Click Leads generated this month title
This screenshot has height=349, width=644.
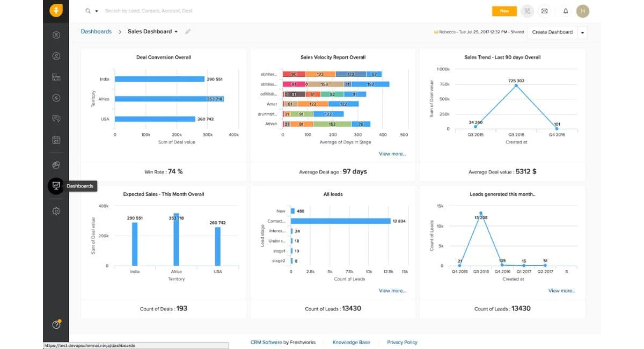[502, 194]
